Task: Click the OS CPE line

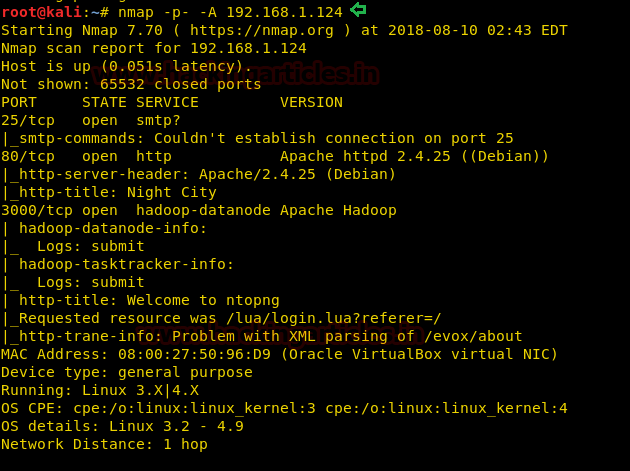Action: coord(284,408)
